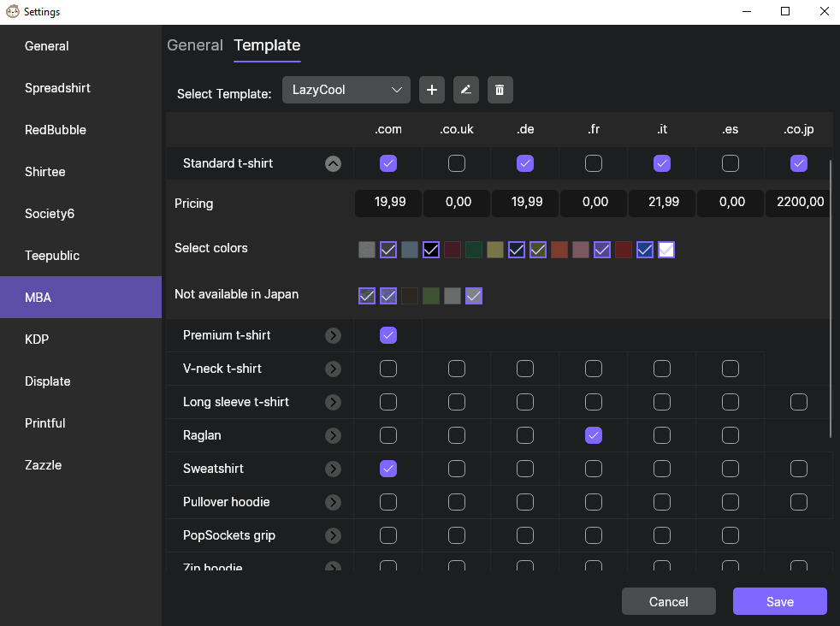Expand the Premium t-shirt row
840x626 pixels.
(x=334, y=336)
